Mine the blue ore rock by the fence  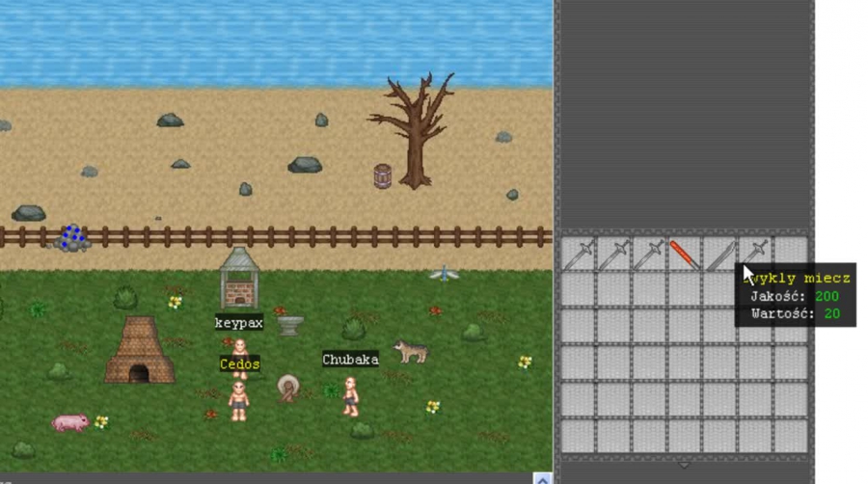[72, 237]
